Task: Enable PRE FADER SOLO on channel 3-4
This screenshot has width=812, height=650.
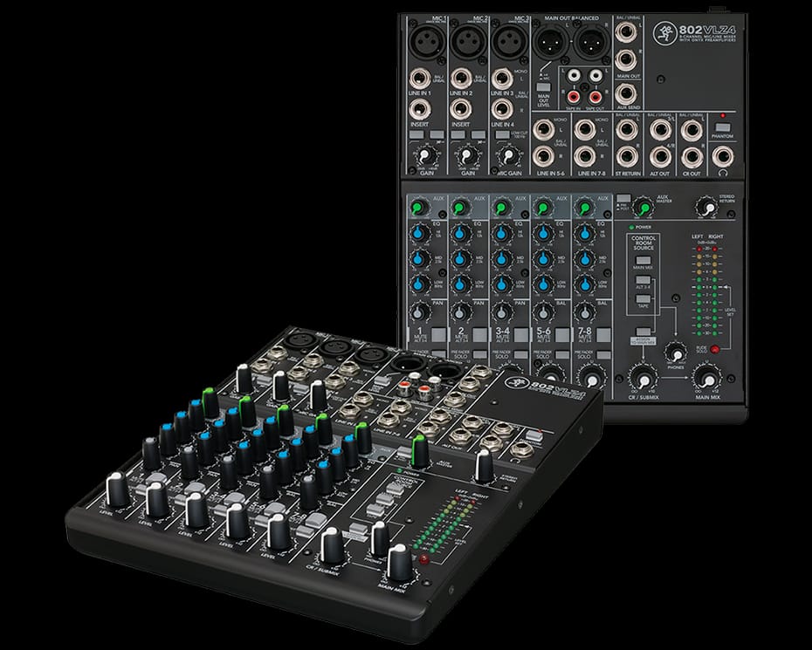Action: pyautogui.click(x=521, y=355)
